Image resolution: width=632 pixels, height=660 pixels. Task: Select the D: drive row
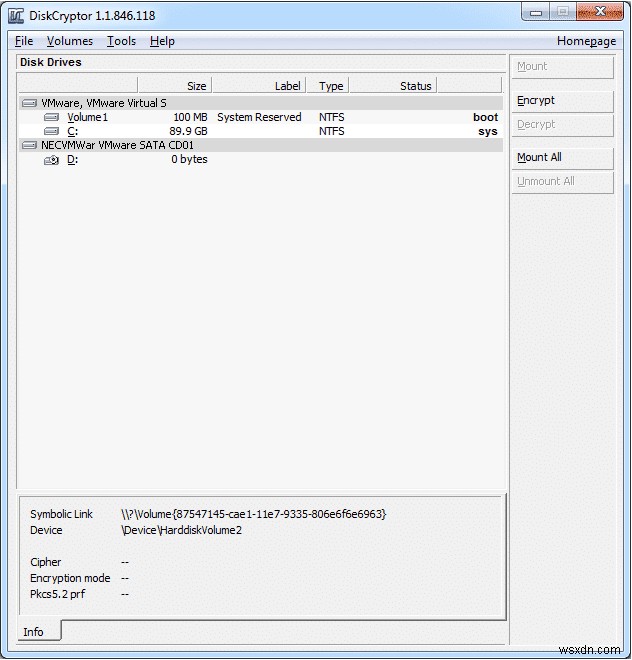(261, 160)
